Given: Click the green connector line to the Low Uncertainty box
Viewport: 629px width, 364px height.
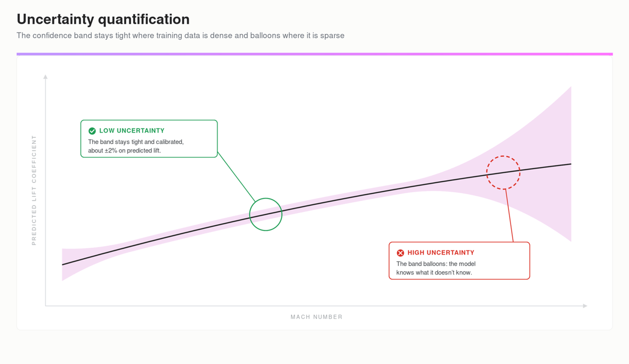Looking at the screenshot, I should point(236,177).
